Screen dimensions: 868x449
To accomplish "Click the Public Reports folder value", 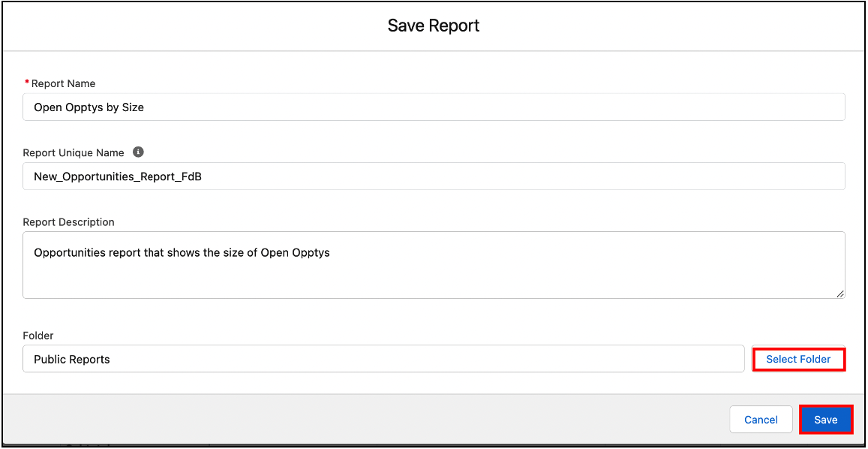I will 71,359.
